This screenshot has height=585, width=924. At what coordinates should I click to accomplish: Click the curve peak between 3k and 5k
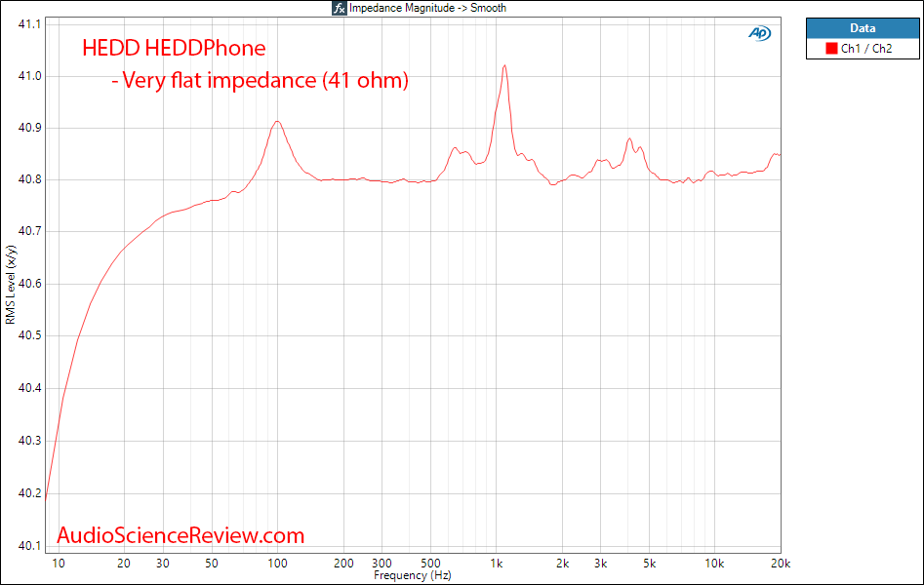pyautogui.click(x=629, y=139)
